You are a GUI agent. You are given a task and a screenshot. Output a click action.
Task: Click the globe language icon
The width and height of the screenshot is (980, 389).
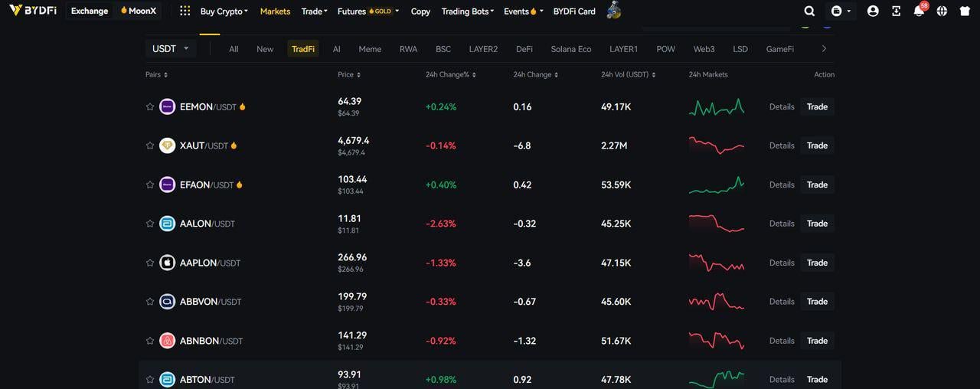(942, 11)
